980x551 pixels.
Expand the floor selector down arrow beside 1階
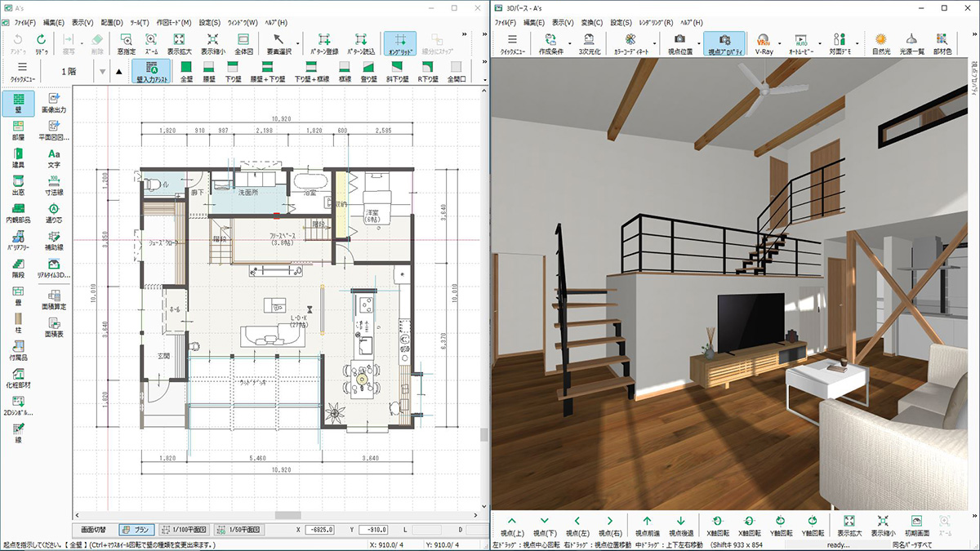click(x=102, y=71)
